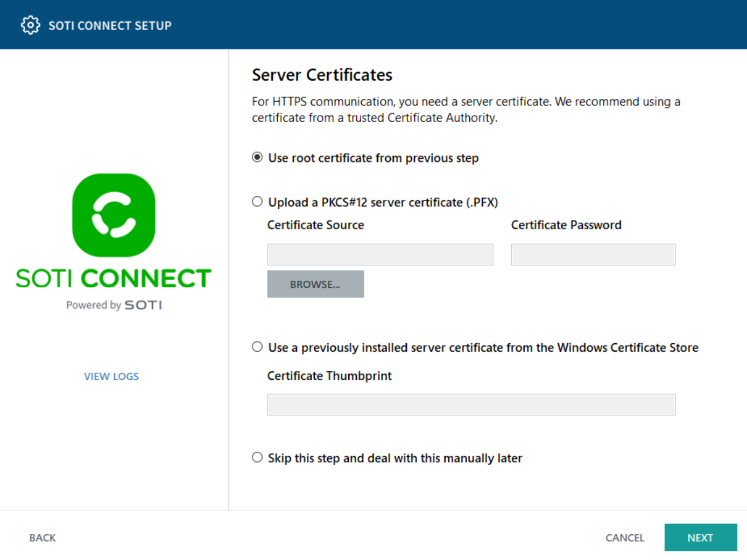The width and height of the screenshot is (747, 560).
Task: Click the Certificate Source label
Action: pyautogui.click(x=316, y=225)
